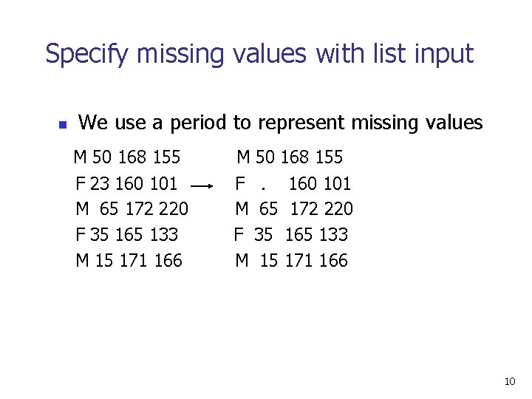Click value 23 in the left data column
Image resolution: width=532 pixels, height=399 pixels.
pyautogui.click(x=100, y=183)
